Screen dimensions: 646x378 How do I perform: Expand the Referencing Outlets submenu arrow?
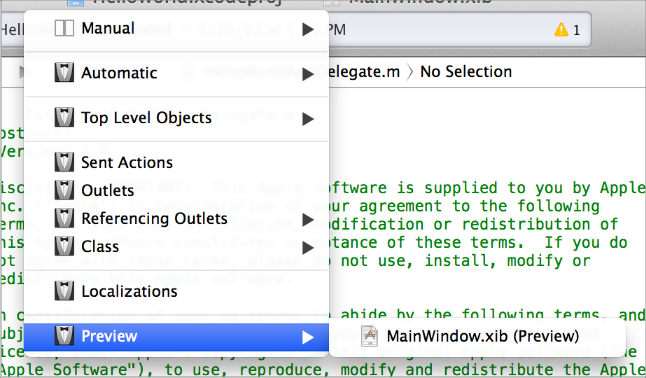tap(307, 220)
